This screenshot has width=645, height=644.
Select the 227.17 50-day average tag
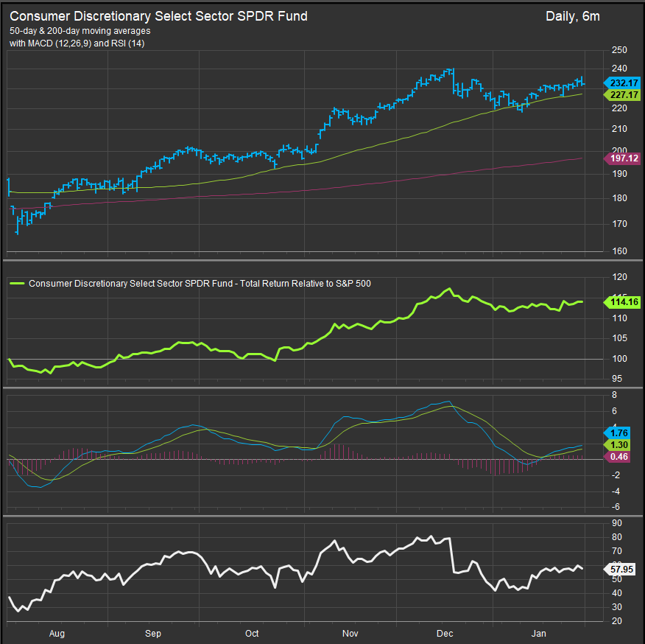pos(622,95)
